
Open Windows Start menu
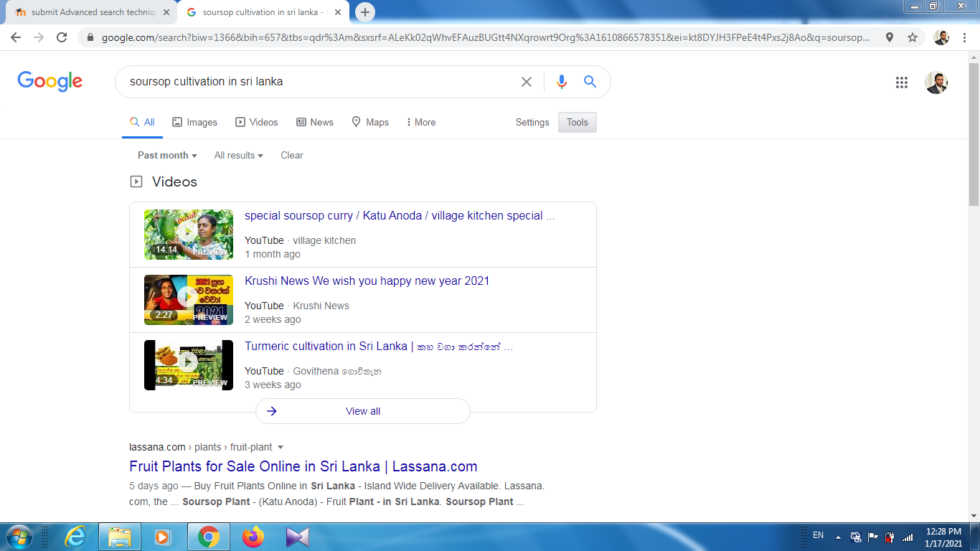click(x=19, y=537)
